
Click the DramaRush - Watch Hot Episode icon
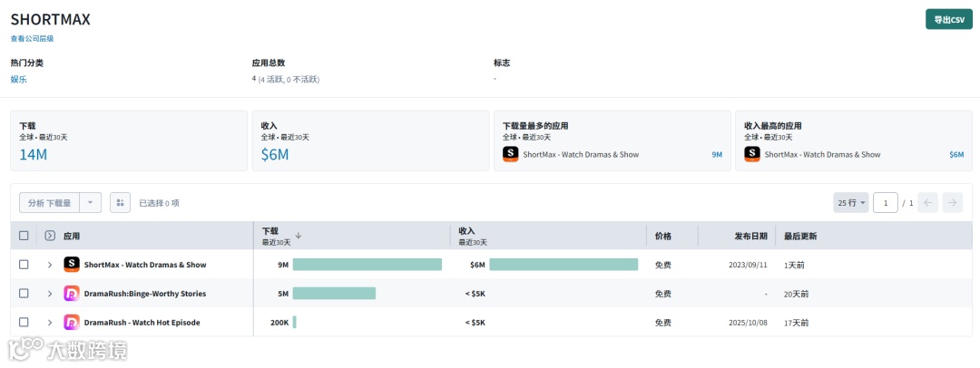[72, 322]
